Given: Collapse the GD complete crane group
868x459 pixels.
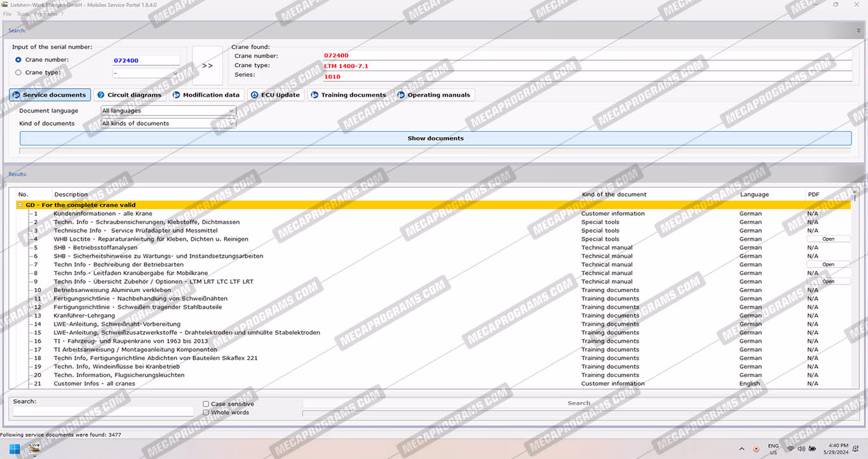Looking at the screenshot, I should pyautogui.click(x=20, y=205).
